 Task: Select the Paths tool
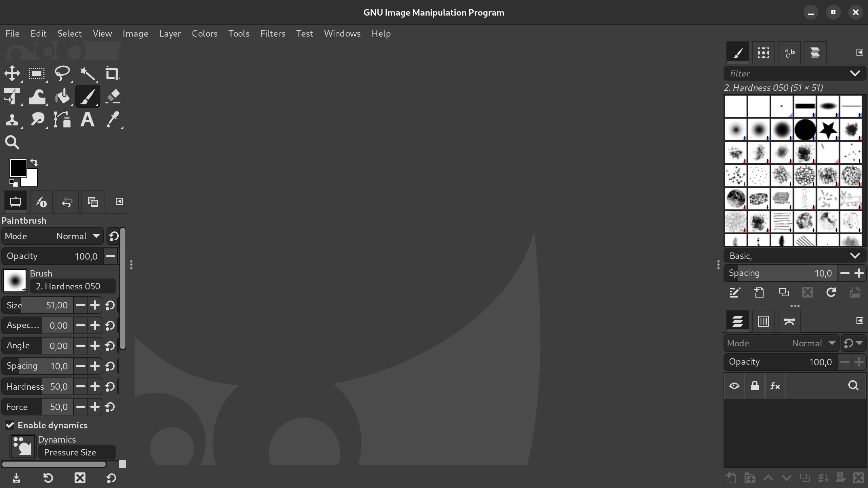(x=62, y=120)
